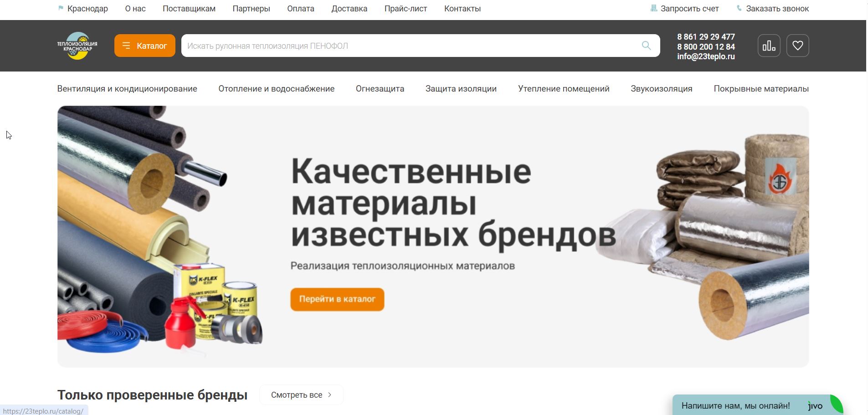Open the comparison bar chart icon
Viewport: 868px width, 415px height.
[x=769, y=46]
